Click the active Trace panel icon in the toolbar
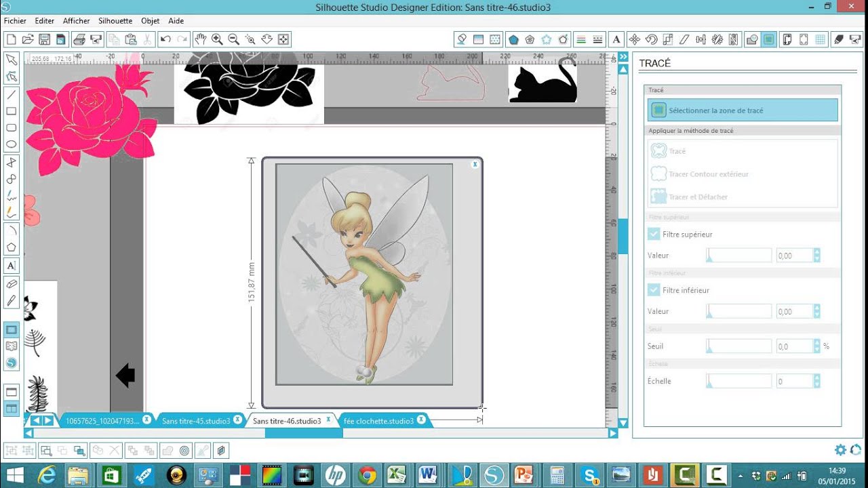This screenshot has width=868, height=488. pyautogui.click(x=768, y=39)
